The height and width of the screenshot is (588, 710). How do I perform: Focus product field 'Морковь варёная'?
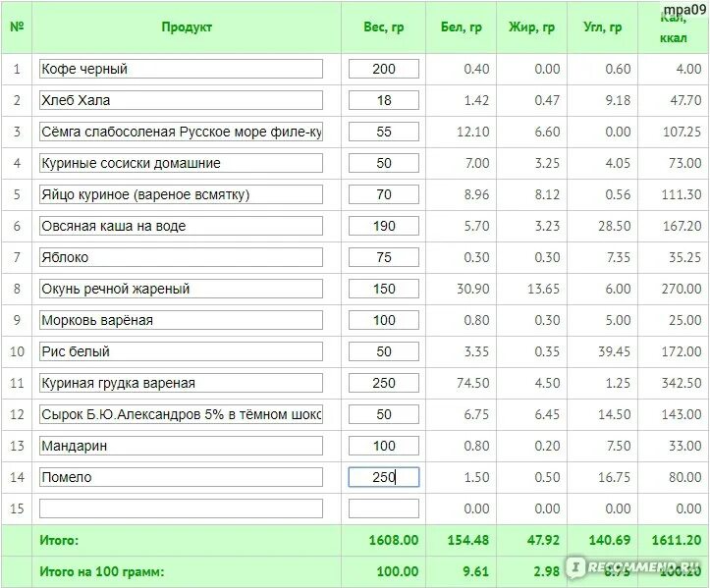pos(181,320)
